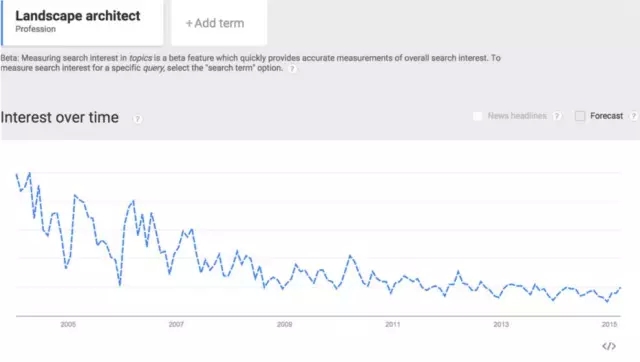Click the Profession subtitle under Landscape architect

tap(36, 29)
